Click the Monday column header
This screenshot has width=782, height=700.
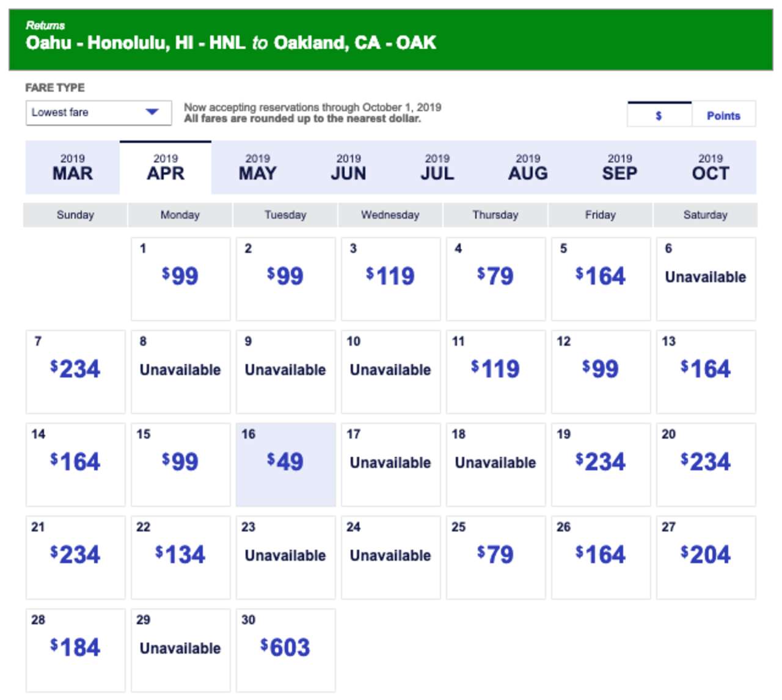point(180,215)
